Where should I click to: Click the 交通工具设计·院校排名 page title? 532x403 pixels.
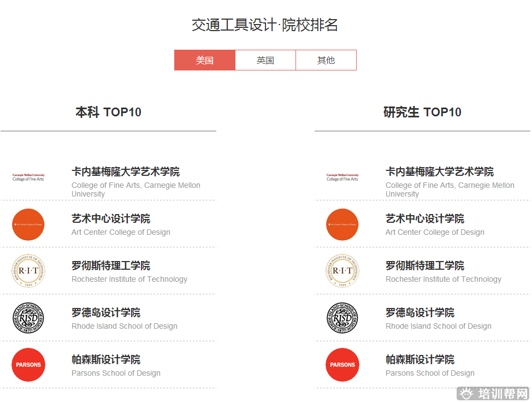(x=265, y=25)
